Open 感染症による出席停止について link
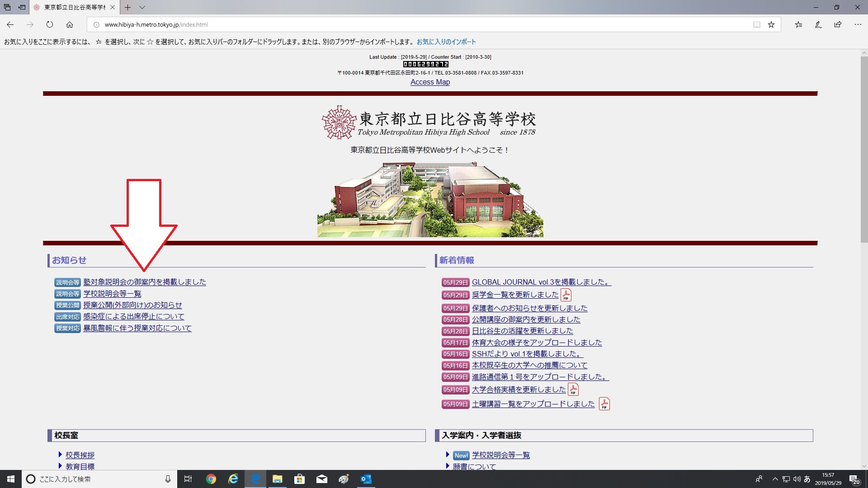The height and width of the screenshot is (488, 868). pyautogui.click(x=134, y=316)
